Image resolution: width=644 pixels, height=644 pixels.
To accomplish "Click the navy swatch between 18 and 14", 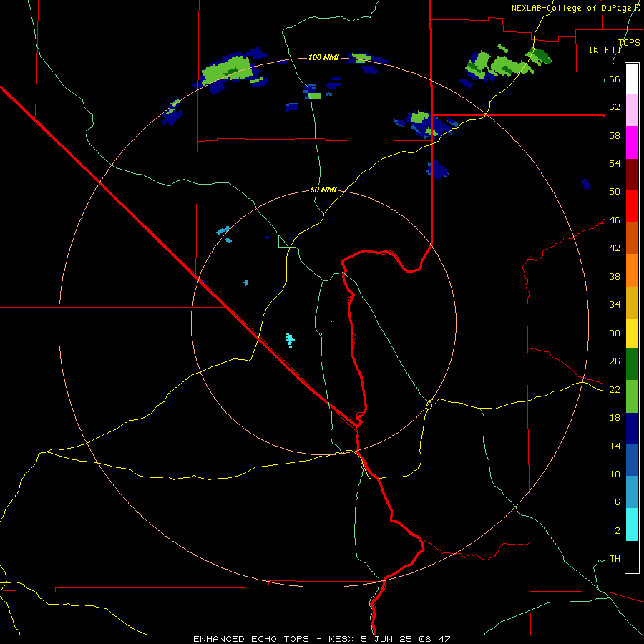I will [x=632, y=429].
